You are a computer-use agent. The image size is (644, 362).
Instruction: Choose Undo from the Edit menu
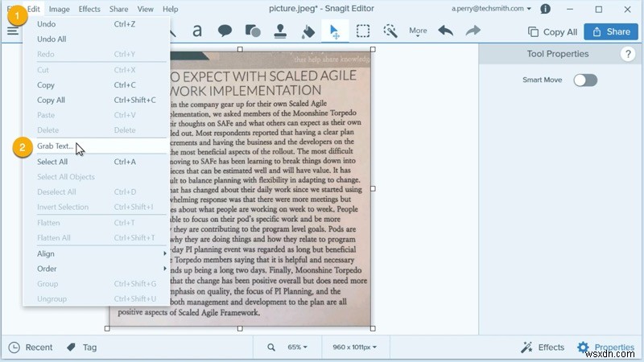pyautogui.click(x=97, y=24)
